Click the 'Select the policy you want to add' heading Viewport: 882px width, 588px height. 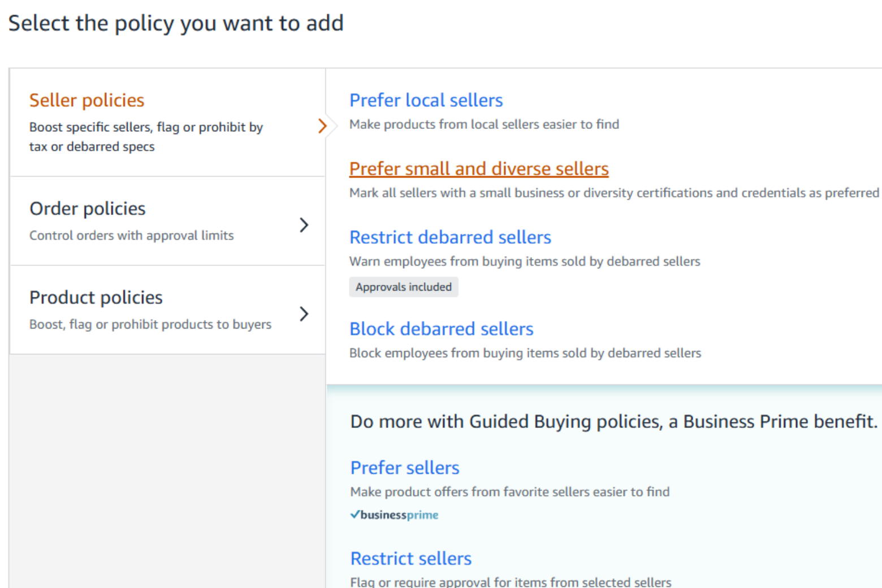[176, 24]
